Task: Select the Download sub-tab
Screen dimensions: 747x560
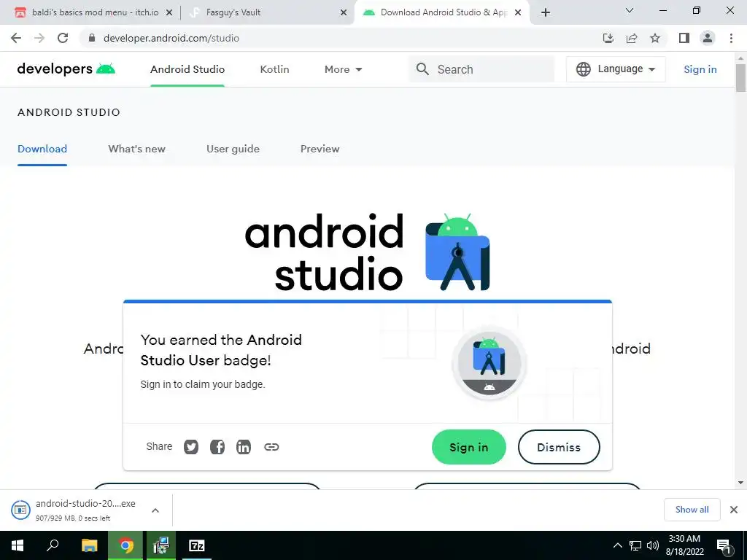Action: [x=42, y=149]
